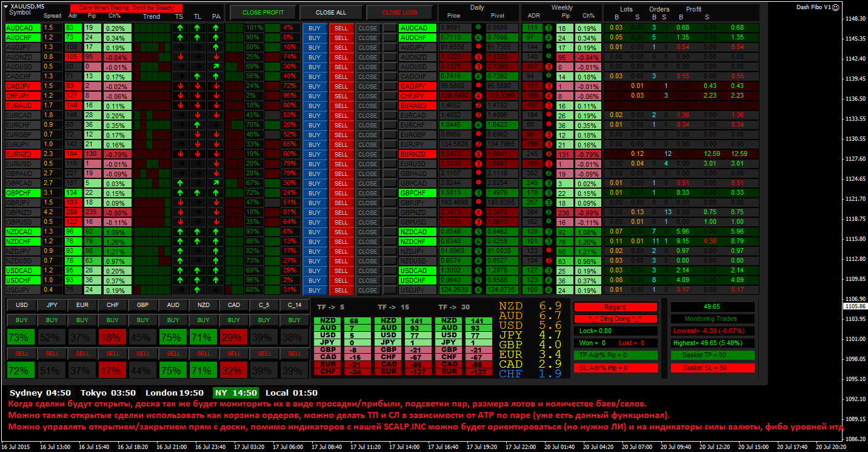Viewport: 868px width, 452px height.
Task: Click the TS up arrow in GBPCHF row
Action: tap(179, 193)
